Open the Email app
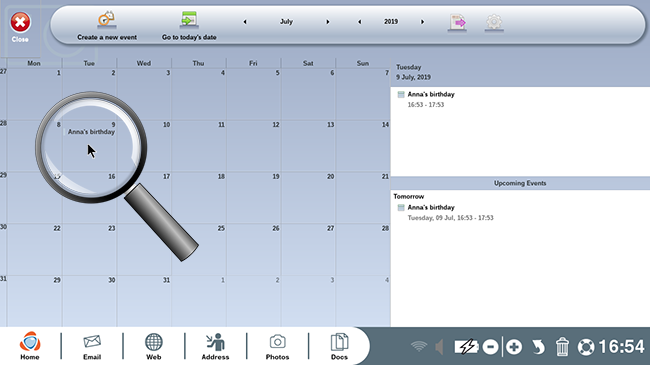 (92, 346)
